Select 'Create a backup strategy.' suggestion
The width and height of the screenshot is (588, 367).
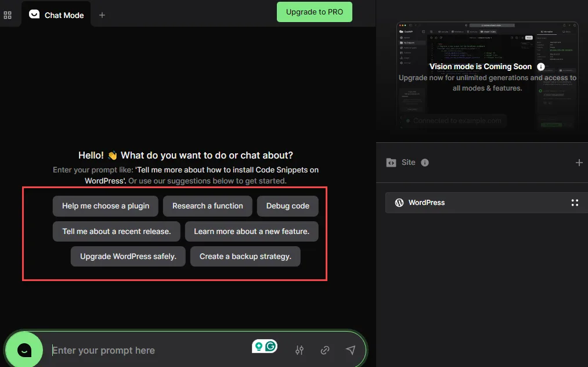tap(246, 256)
